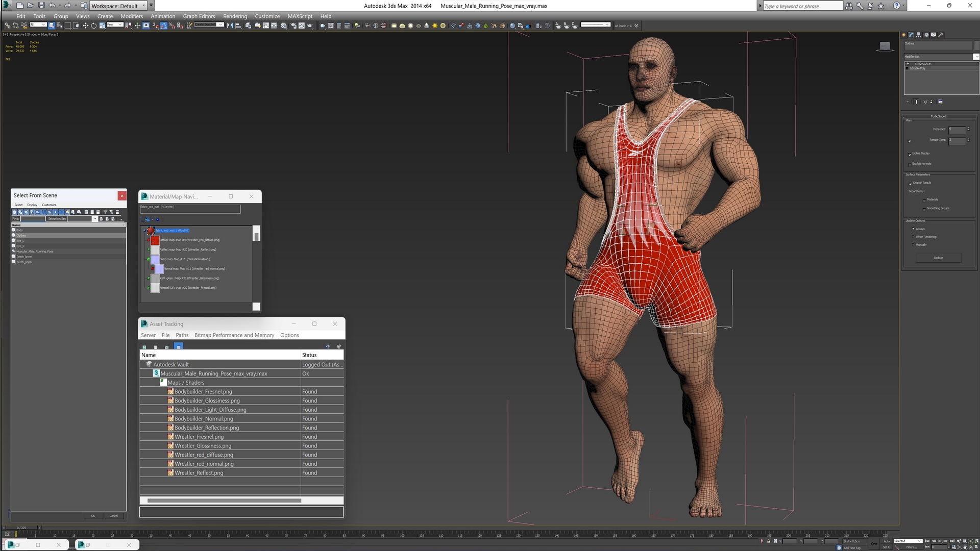The height and width of the screenshot is (551, 980).
Task: Switch to the Hierarchy command panel tab
Action: point(918,35)
